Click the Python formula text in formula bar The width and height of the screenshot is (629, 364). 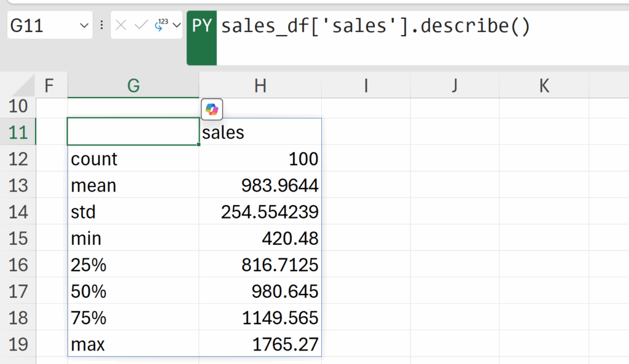coord(375,26)
